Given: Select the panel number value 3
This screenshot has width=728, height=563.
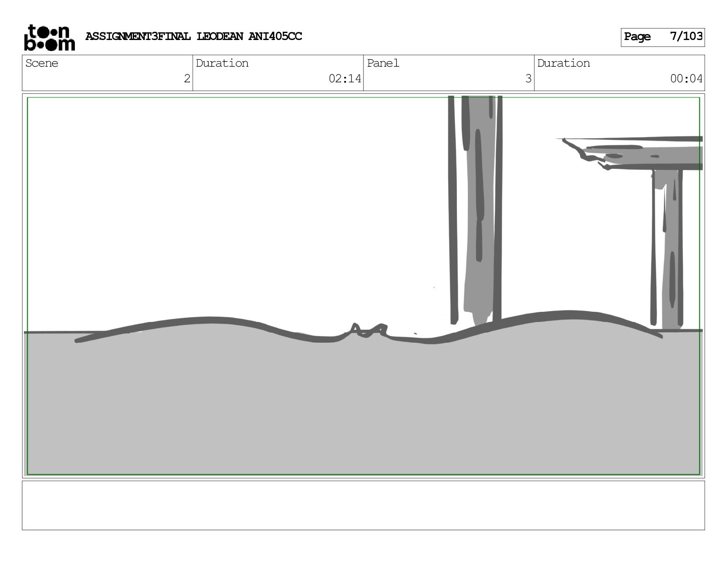Looking at the screenshot, I should click(x=528, y=79).
